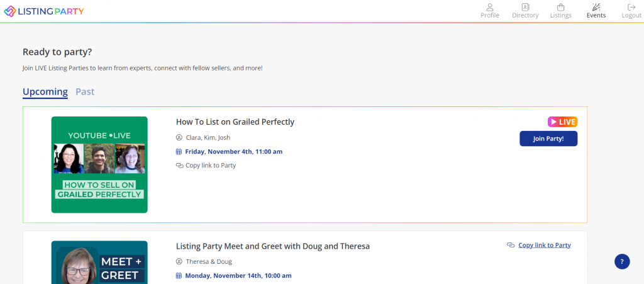Copy link to Party for Meet and Greet
The height and width of the screenshot is (284, 644).
click(x=545, y=246)
